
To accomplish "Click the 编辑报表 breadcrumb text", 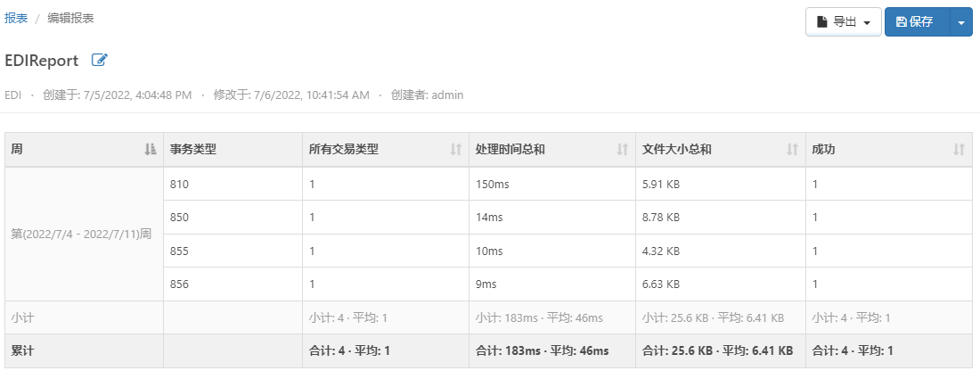I will (70, 18).
